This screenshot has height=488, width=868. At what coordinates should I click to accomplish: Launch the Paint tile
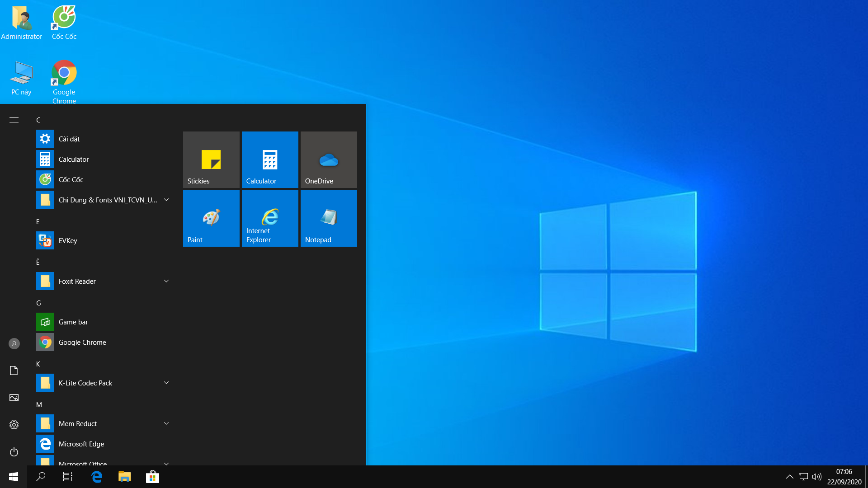pos(211,218)
